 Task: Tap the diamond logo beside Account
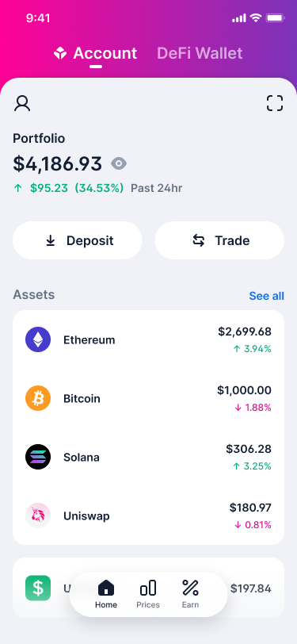(60, 53)
